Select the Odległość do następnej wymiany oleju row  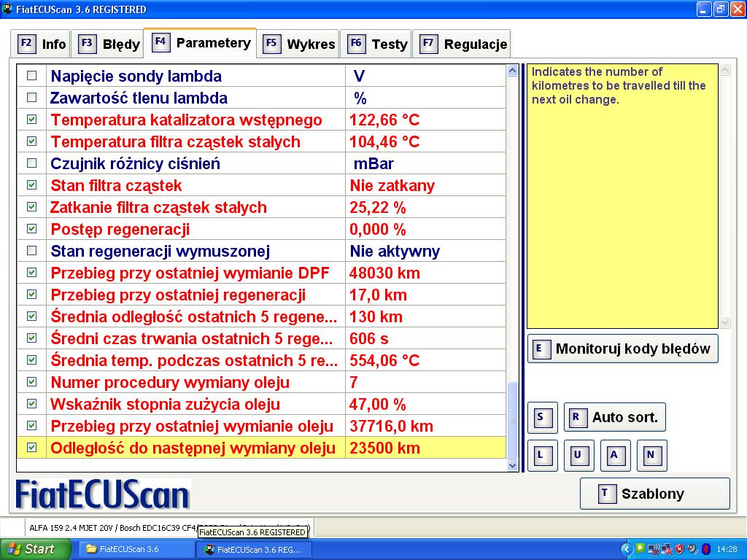[193, 448]
